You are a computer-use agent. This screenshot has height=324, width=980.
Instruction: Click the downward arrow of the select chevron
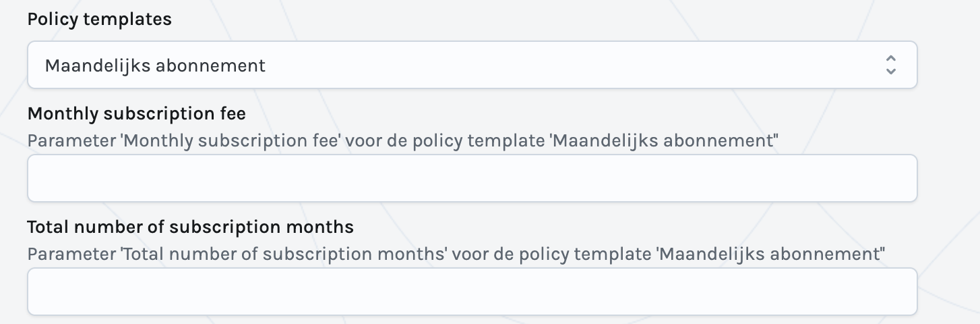click(890, 71)
